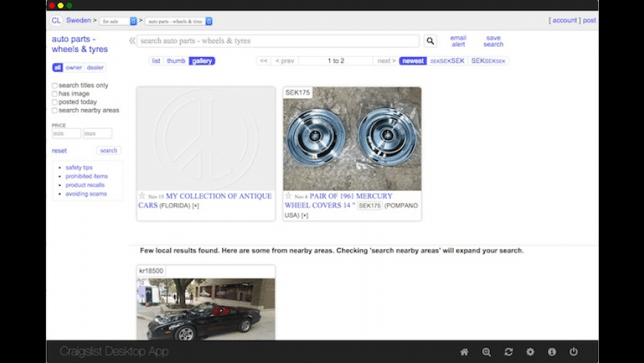Click the refresh icon in bottom bar
Image resolution: width=644 pixels, height=363 pixels.
point(509,352)
